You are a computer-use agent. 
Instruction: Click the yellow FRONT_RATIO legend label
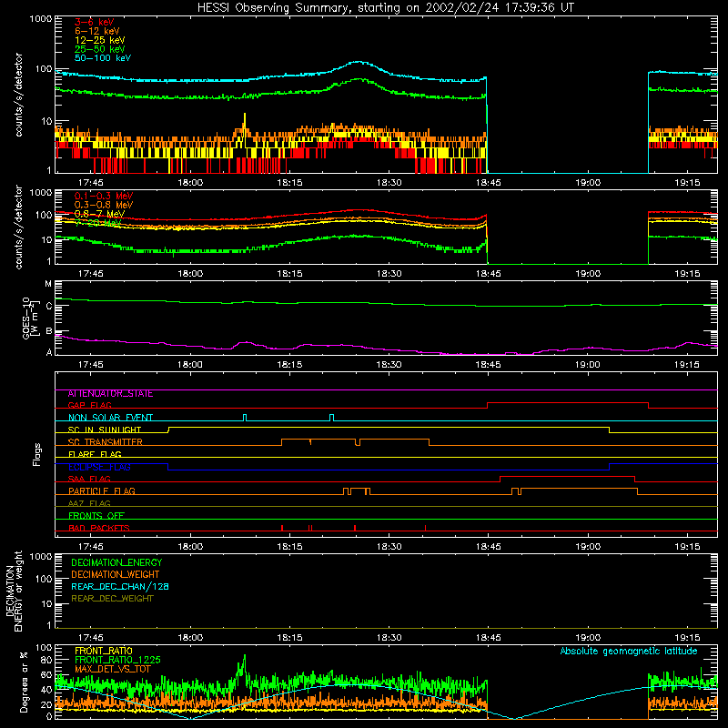pos(104,651)
